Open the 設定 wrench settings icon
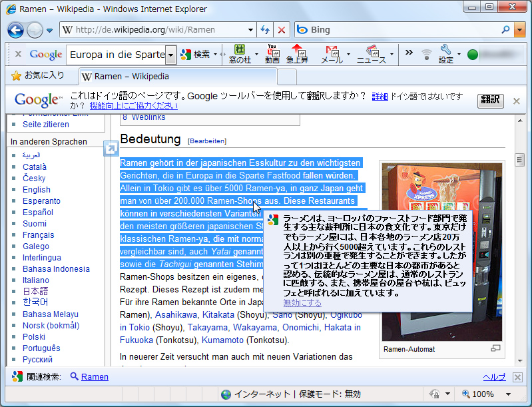The width and height of the screenshot is (532, 407). tap(445, 54)
